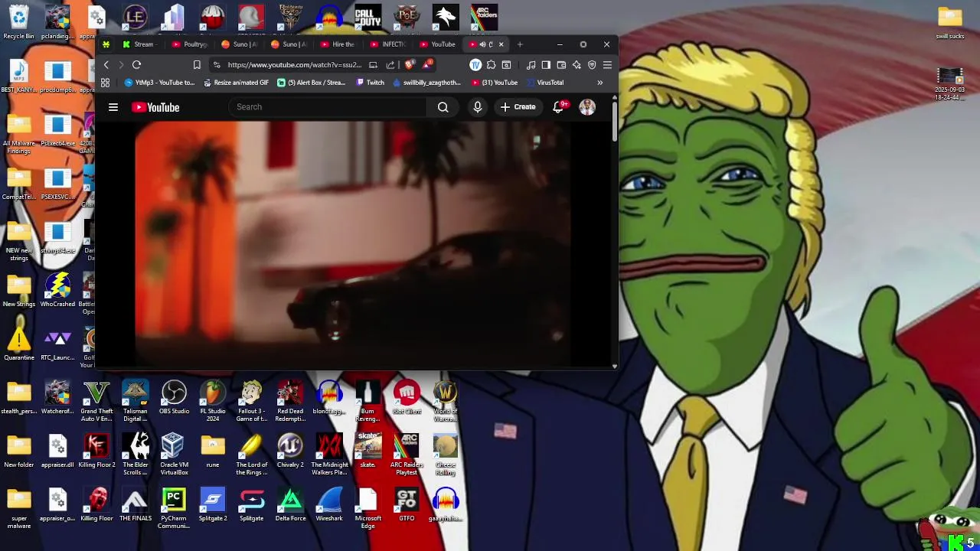This screenshot has height=551, width=980.
Task: Open Brave VPN shield icon
Action: pos(592,65)
